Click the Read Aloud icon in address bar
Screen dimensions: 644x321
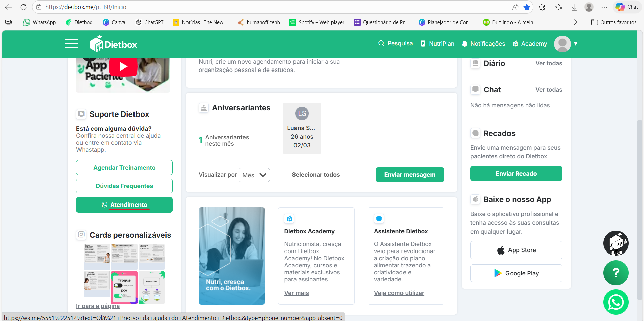[515, 7]
